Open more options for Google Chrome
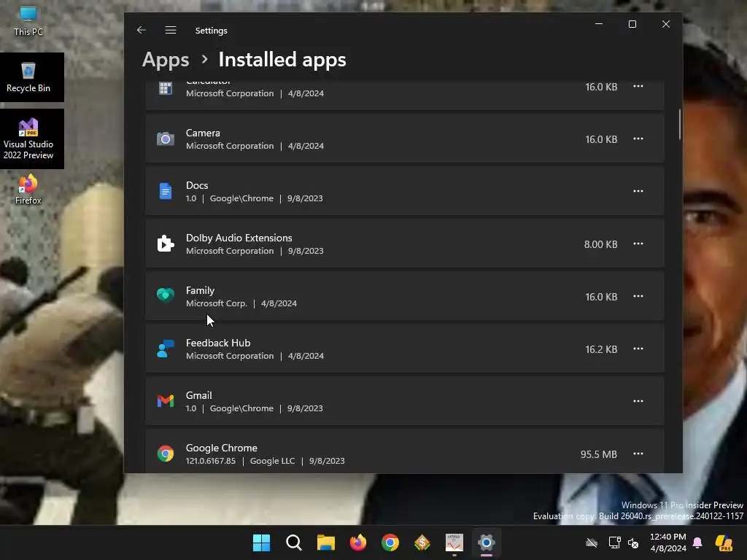 click(638, 454)
